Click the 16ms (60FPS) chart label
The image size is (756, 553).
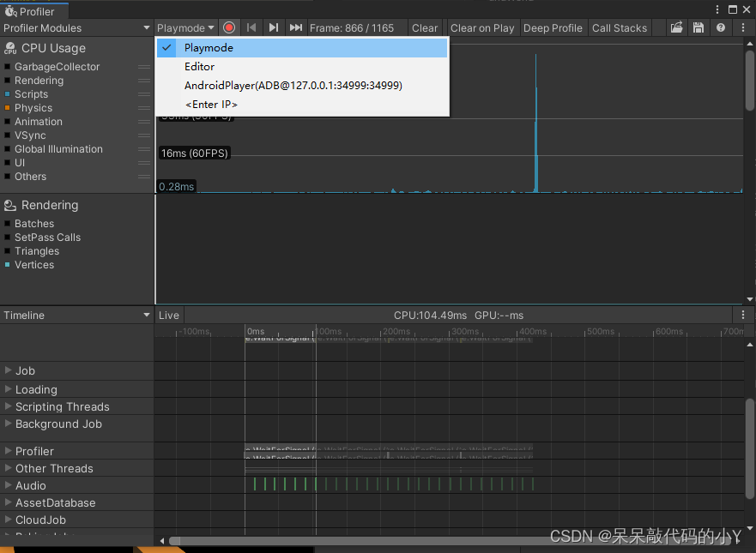click(194, 153)
